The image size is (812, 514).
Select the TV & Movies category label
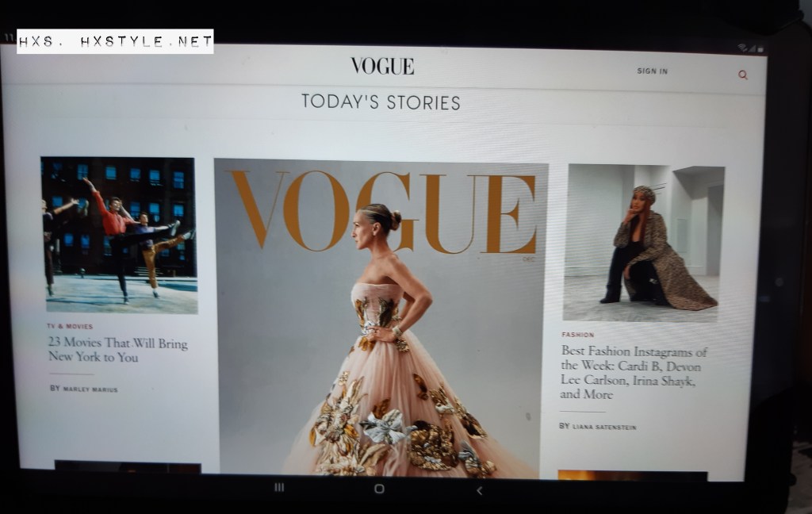(x=70, y=326)
